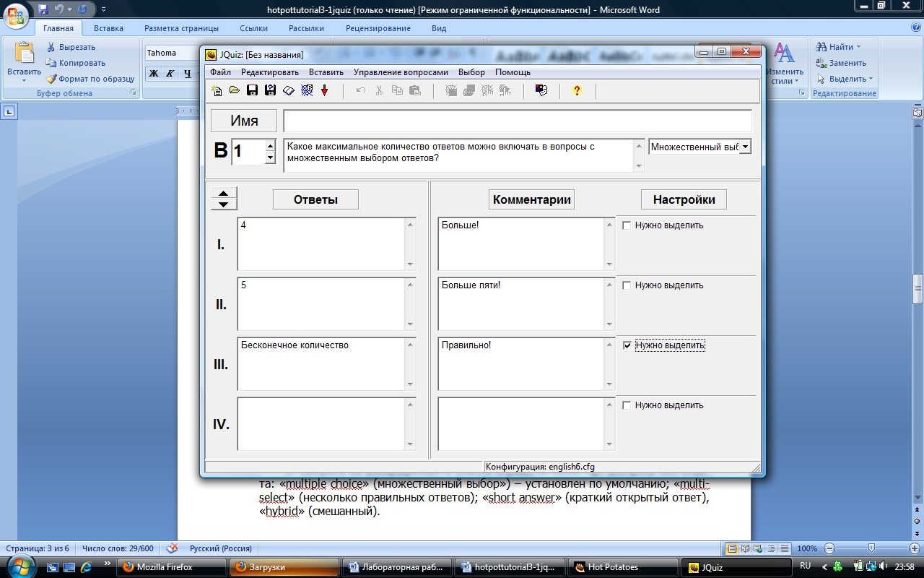
Task: Switch to the Разметка страницы ribbon tab
Action: click(x=181, y=28)
